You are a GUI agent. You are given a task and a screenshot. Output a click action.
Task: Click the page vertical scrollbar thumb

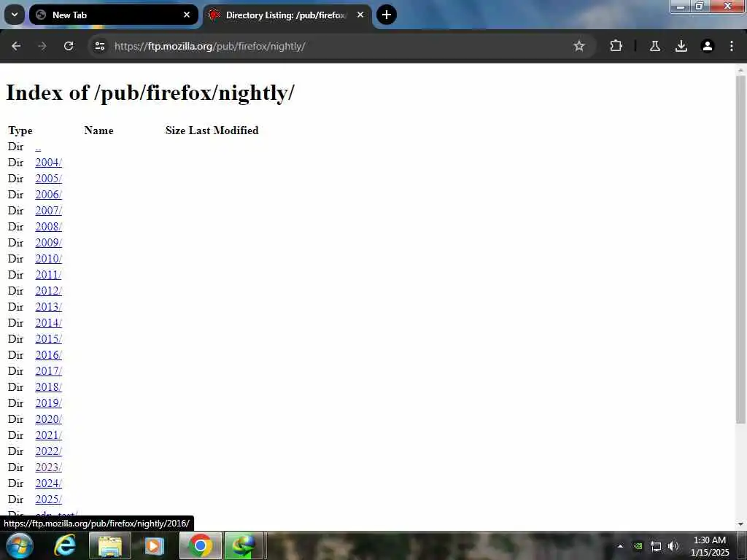pos(740,249)
